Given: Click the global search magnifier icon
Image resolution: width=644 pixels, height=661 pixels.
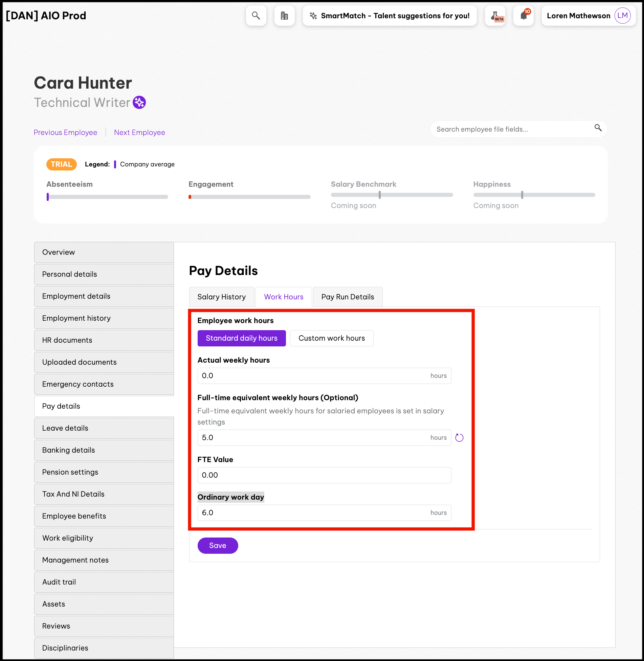Looking at the screenshot, I should coord(256,16).
